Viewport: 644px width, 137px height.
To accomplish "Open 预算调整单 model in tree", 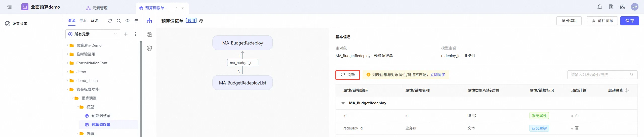I will pos(101,116).
